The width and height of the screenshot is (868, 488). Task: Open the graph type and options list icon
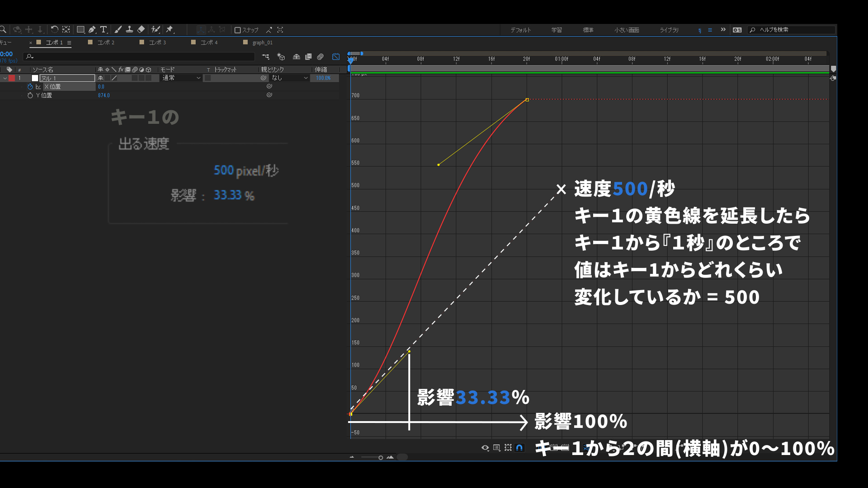click(496, 447)
